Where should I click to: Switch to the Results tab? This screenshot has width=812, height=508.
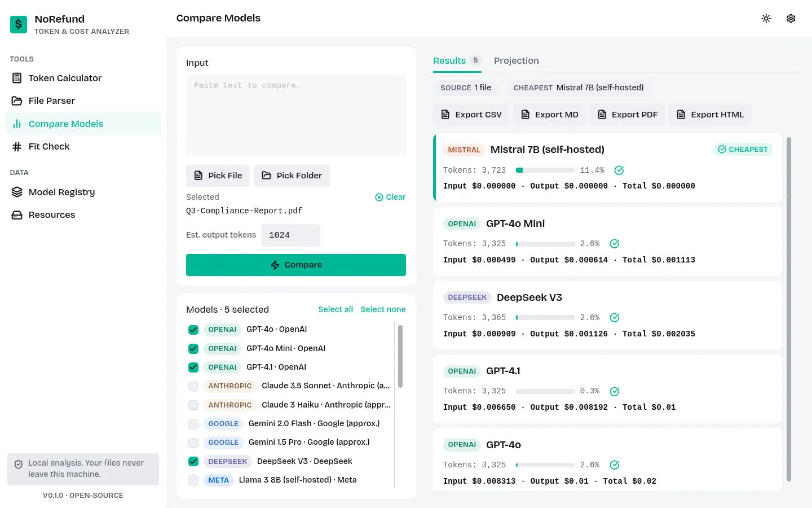(x=457, y=60)
